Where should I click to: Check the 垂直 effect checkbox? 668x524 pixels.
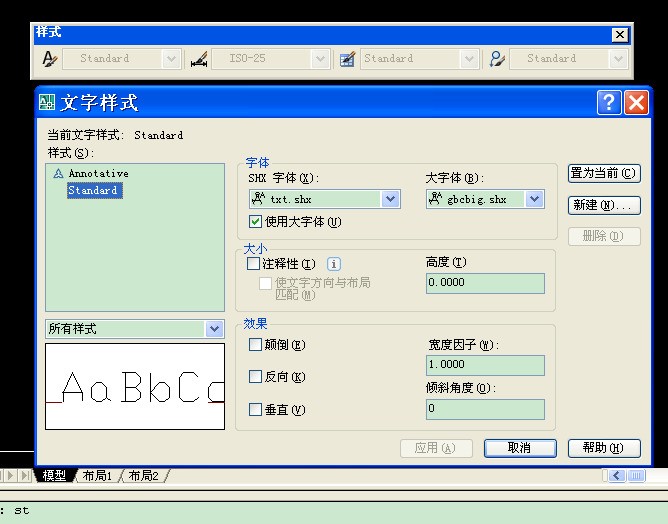(x=255, y=409)
